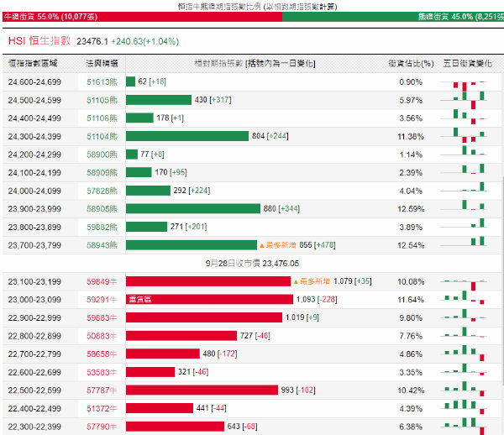Click the 12.59% street share value
The image size is (504, 435).
point(411,209)
